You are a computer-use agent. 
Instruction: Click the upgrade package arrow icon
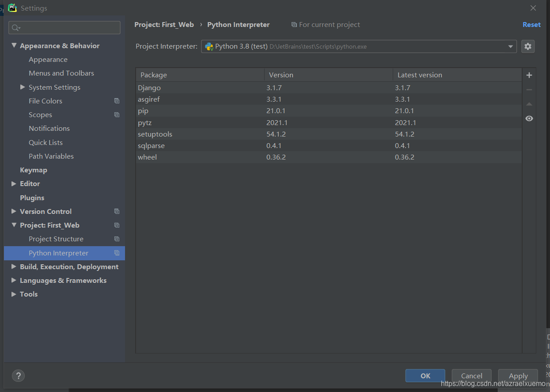coord(529,104)
